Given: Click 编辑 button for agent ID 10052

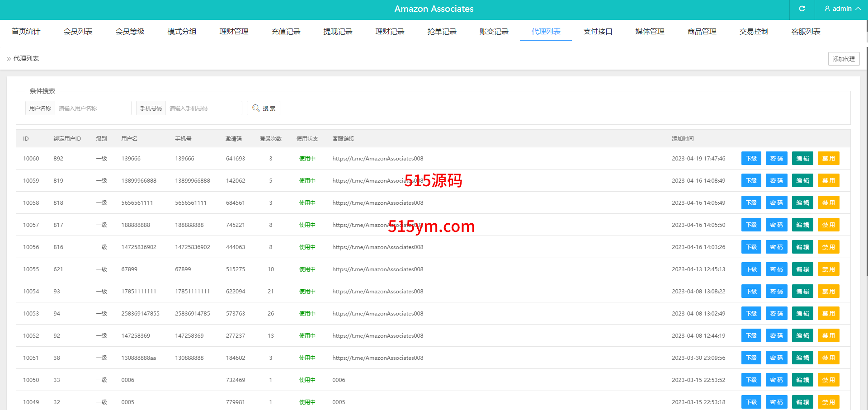Looking at the screenshot, I should point(802,336).
